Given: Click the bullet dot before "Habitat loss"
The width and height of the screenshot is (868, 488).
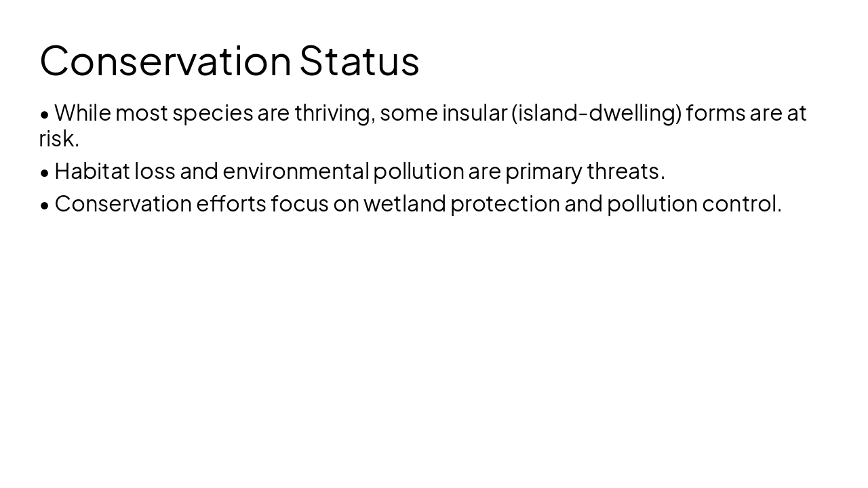Looking at the screenshot, I should (x=45, y=172).
